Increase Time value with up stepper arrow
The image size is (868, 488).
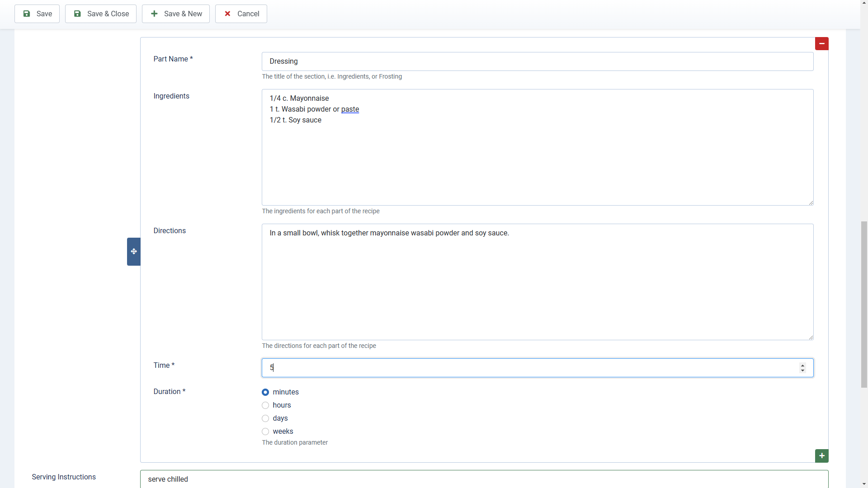[802, 365]
